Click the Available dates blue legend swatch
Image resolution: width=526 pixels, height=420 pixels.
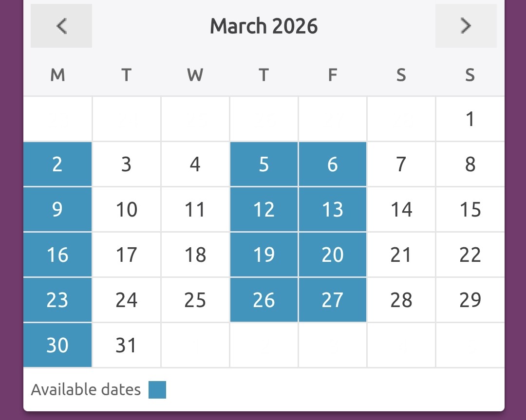tap(157, 390)
